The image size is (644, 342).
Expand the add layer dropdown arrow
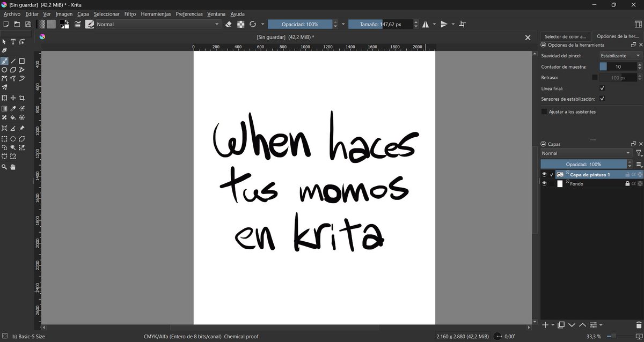[553, 325]
